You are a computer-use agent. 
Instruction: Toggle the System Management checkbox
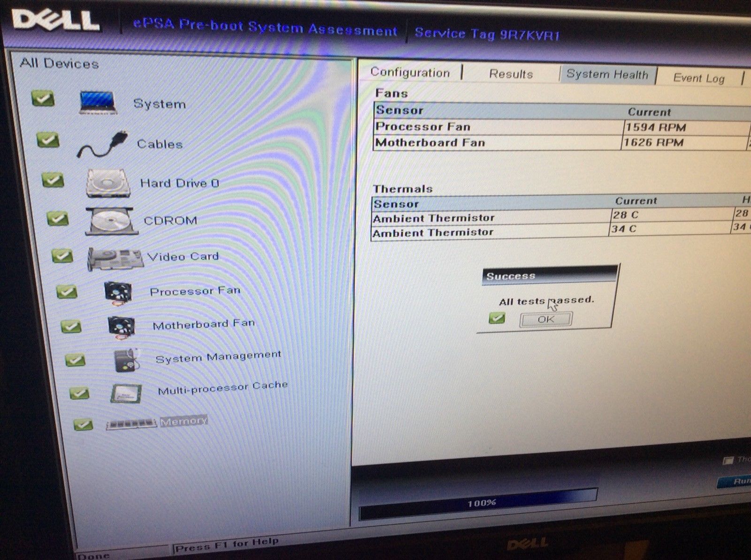[75, 360]
